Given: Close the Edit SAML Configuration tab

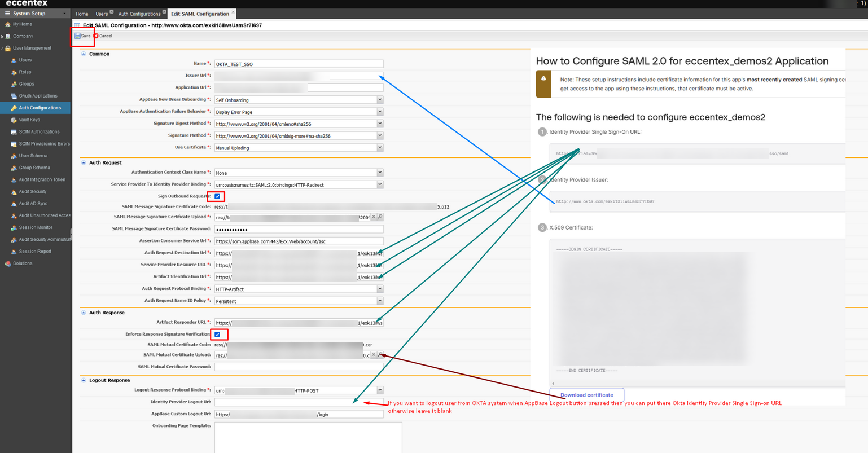Looking at the screenshot, I should 233,11.
